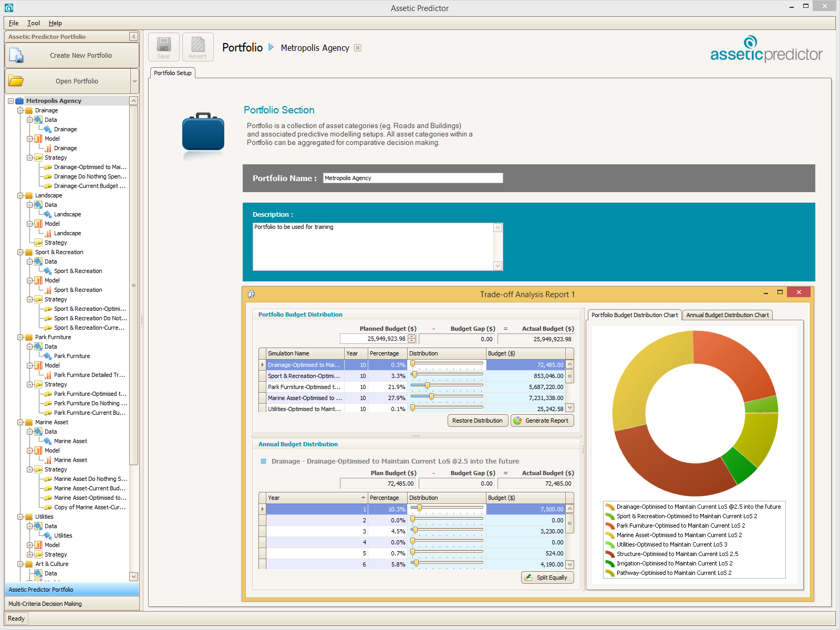This screenshot has height=630, width=840.
Task: Select the Park Furniture Do Nothing strategy
Action: coord(90,403)
